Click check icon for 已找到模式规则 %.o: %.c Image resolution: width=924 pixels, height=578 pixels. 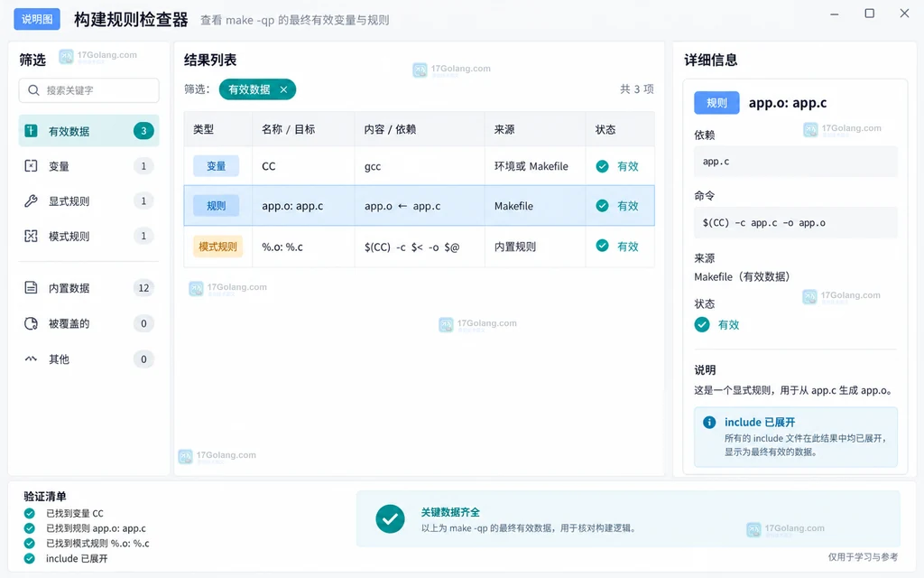[x=30, y=543]
